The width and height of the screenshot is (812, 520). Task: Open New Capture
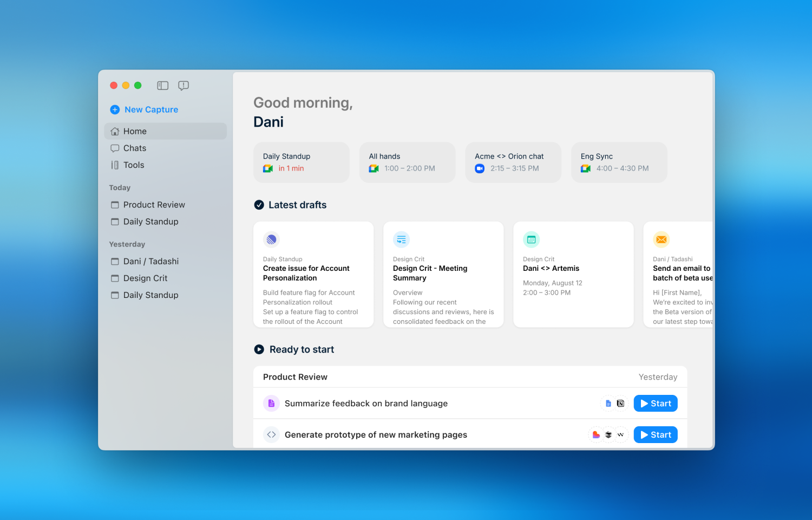(143, 109)
